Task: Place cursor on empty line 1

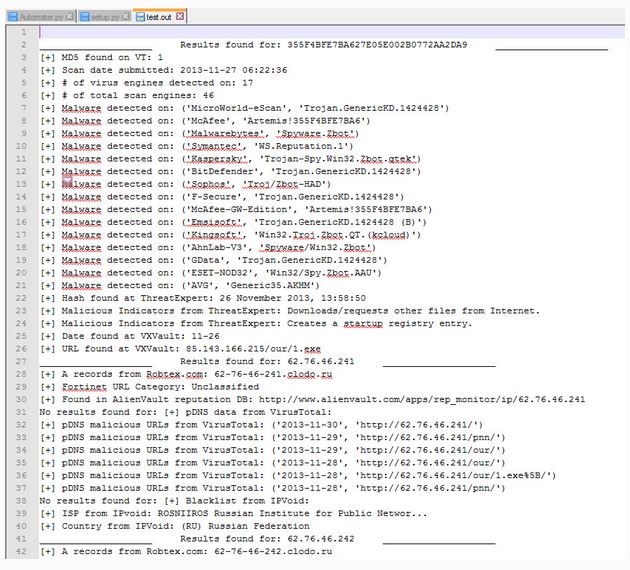Action: [x=331, y=32]
